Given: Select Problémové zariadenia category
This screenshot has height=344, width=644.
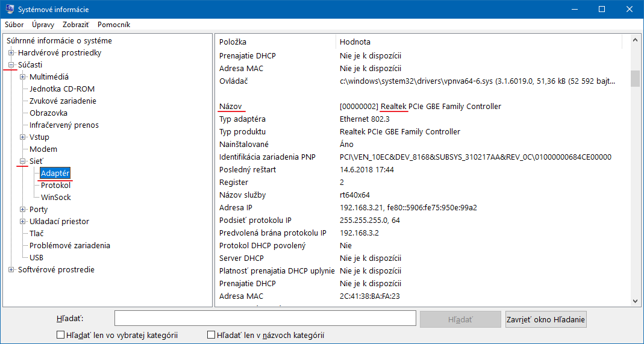Looking at the screenshot, I should 70,245.
